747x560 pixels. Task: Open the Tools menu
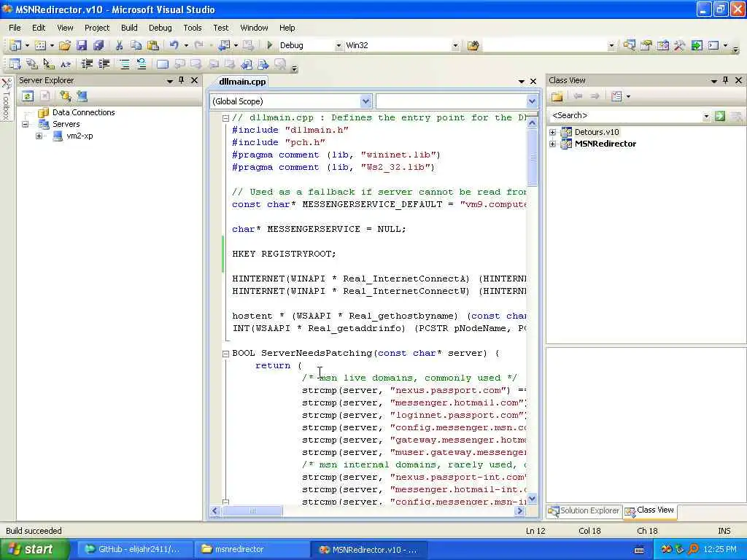[x=193, y=28]
